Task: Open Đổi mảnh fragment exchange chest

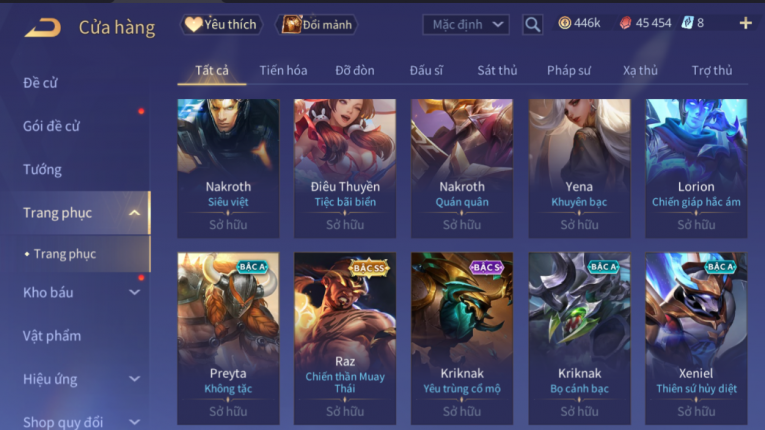Action: tap(317, 24)
